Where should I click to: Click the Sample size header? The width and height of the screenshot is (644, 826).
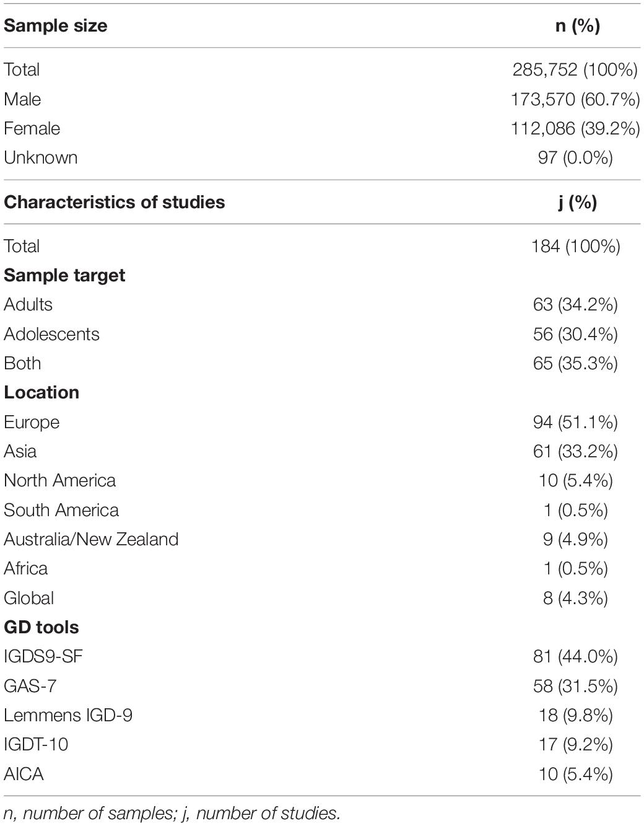[56, 26]
